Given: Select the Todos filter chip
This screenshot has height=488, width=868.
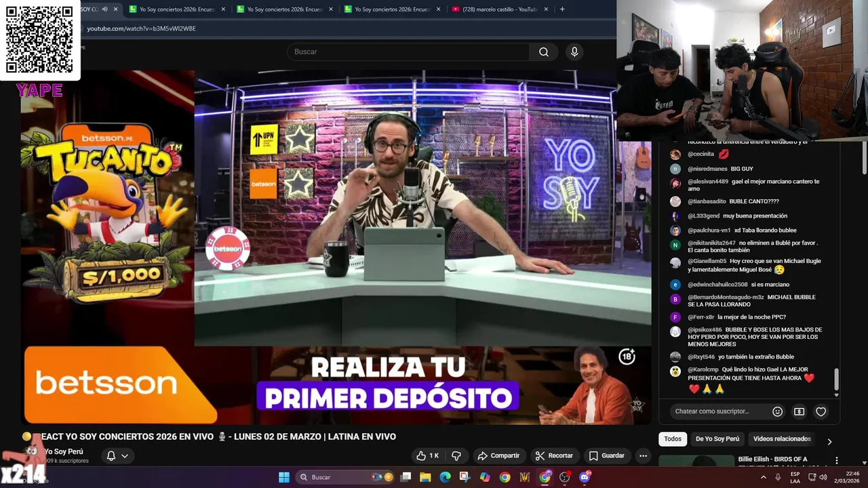Looking at the screenshot, I should 673,439.
